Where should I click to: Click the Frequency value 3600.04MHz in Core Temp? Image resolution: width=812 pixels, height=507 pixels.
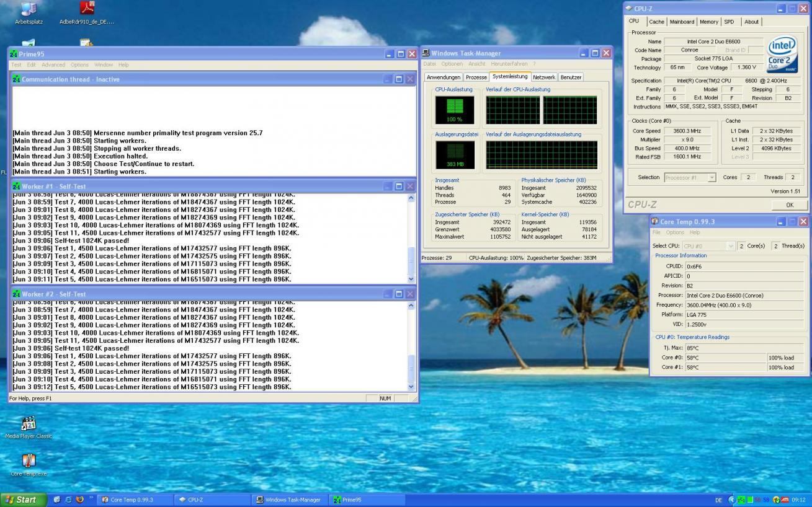point(744,305)
